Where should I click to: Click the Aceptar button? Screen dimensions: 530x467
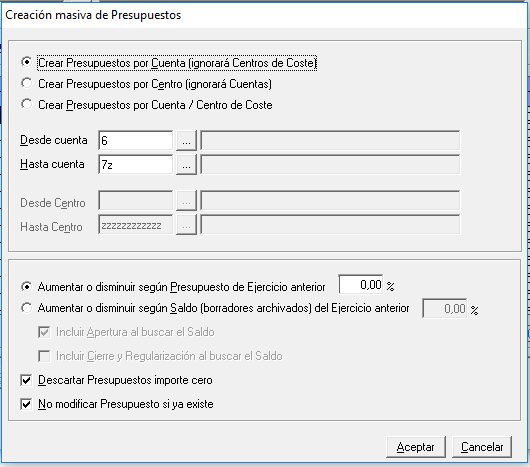pyautogui.click(x=416, y=447)
